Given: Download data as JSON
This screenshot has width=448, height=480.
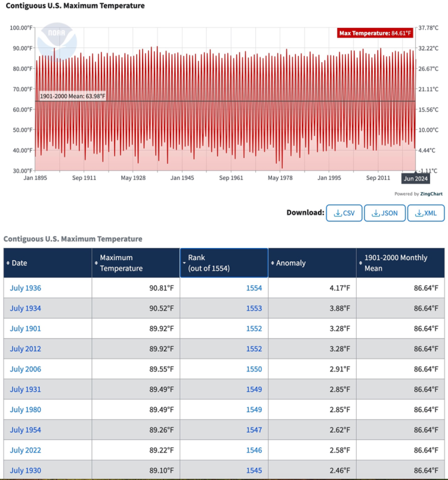Looking at the screenshot, I should point(385,213).
